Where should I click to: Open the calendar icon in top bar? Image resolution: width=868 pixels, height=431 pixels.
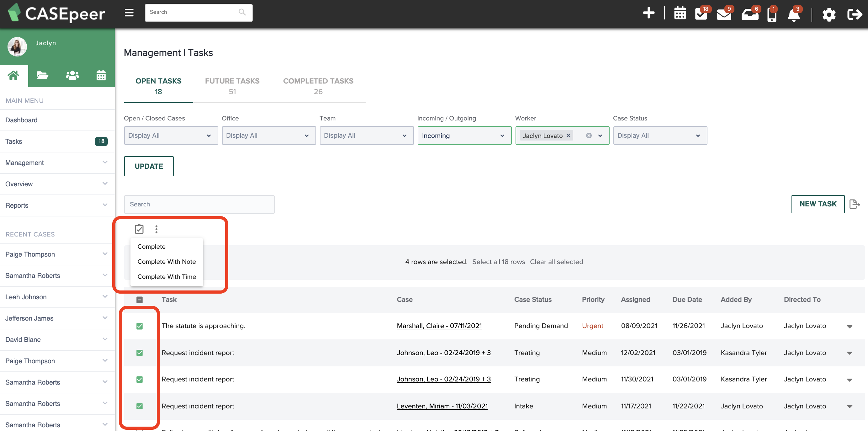coord(680,14)
